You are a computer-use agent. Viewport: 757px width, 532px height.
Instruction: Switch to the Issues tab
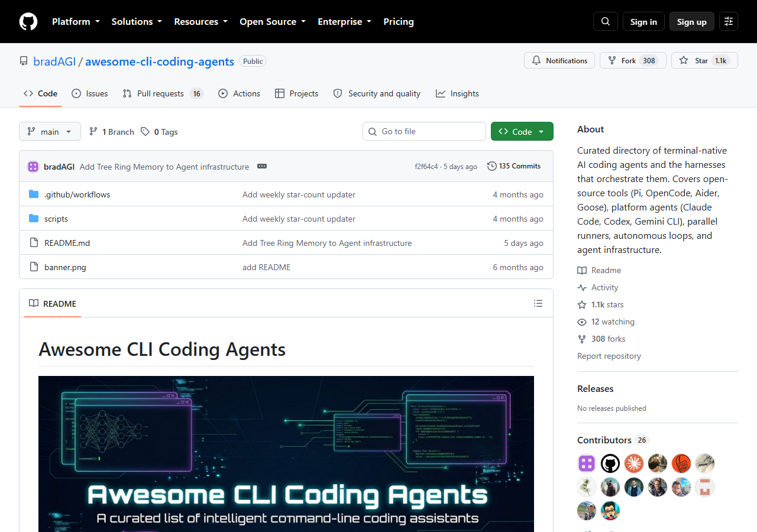(89, 93)
